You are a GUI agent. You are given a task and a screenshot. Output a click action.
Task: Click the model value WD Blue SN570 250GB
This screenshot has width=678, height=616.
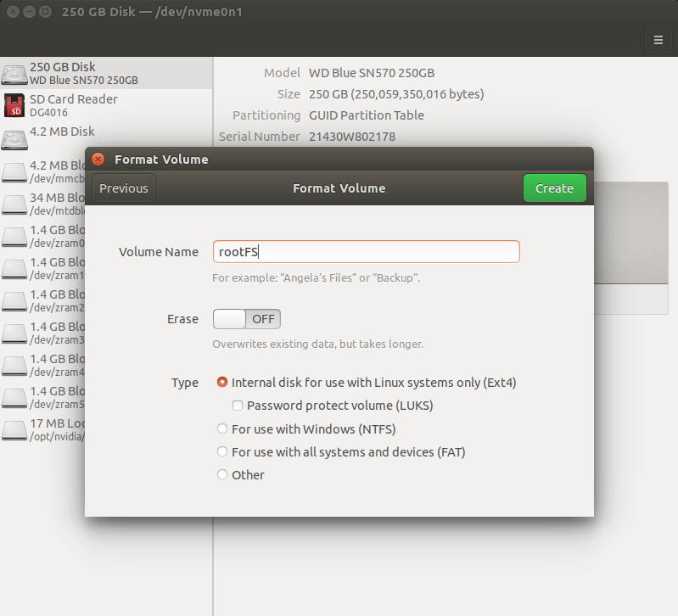click(372, 73)
